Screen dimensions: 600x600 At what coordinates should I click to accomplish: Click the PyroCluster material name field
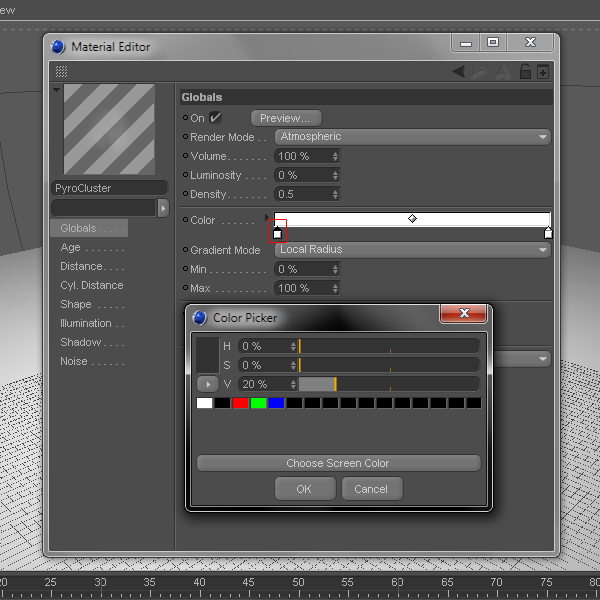click(x=109, y=188)
